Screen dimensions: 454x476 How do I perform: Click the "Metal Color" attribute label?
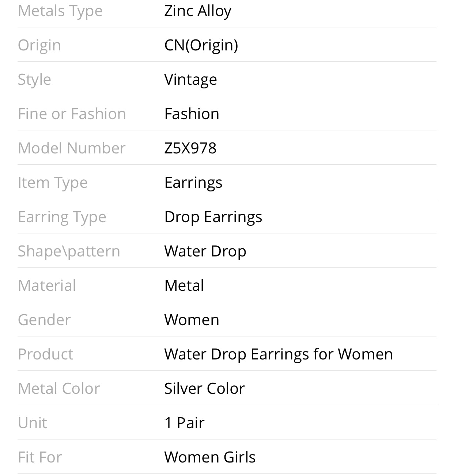pyautogui.click(x=59, y=389)
